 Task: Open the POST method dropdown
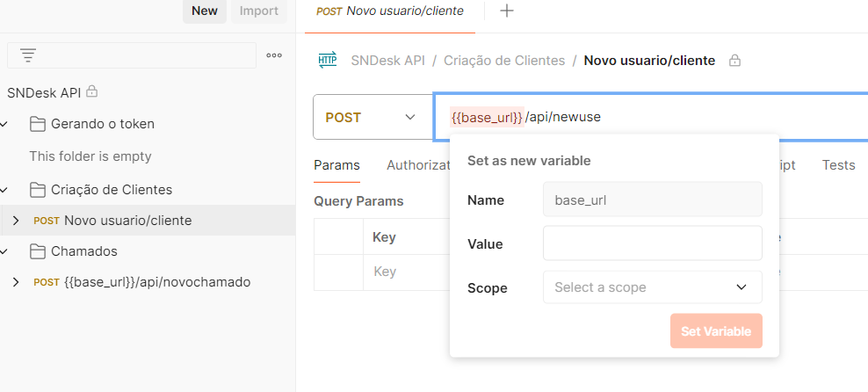[372, 117]
